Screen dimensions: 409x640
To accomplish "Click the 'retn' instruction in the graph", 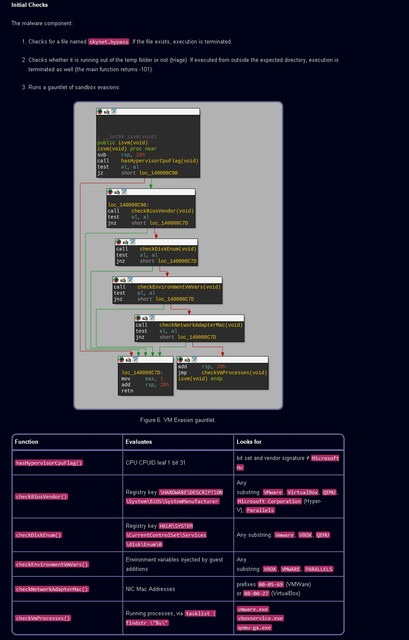I will (127, 391).
